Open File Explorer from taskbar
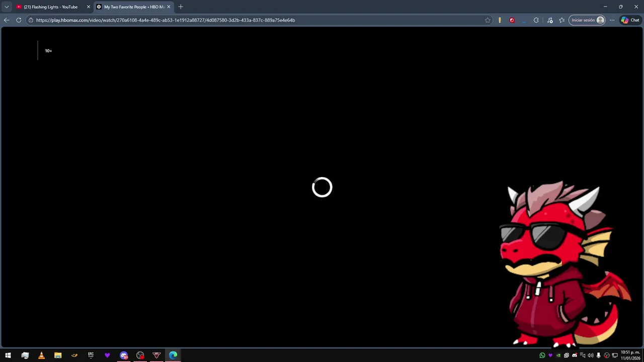This screenshot has width=644, height=362. tap(58, 355)
